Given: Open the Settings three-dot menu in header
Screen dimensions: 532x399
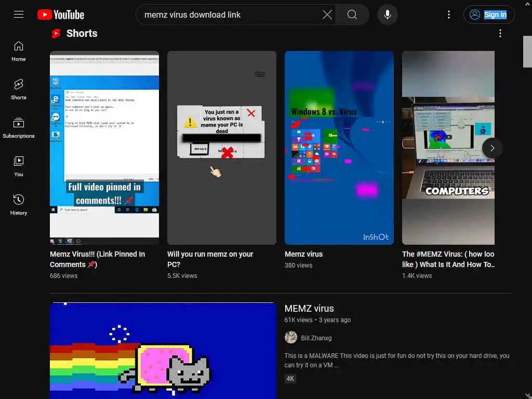Looking at the screenshot, I should [x=448, y=15].
